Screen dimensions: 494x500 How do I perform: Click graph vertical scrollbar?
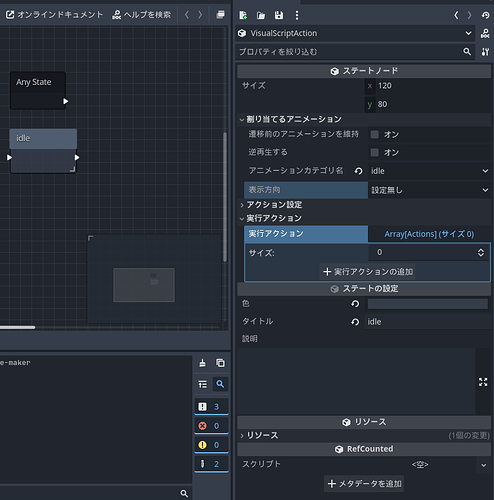[225, 197]
